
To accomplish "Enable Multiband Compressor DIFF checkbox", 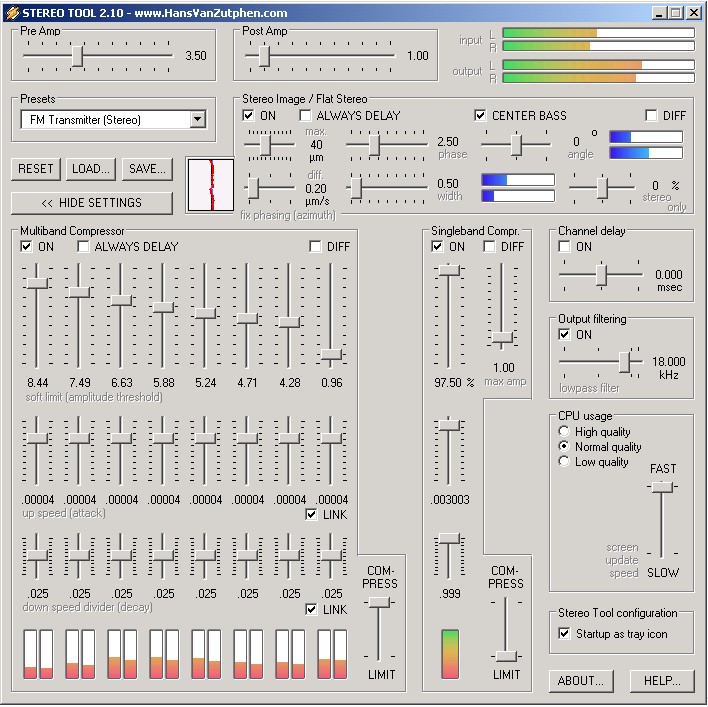I will tap(315, 247).
